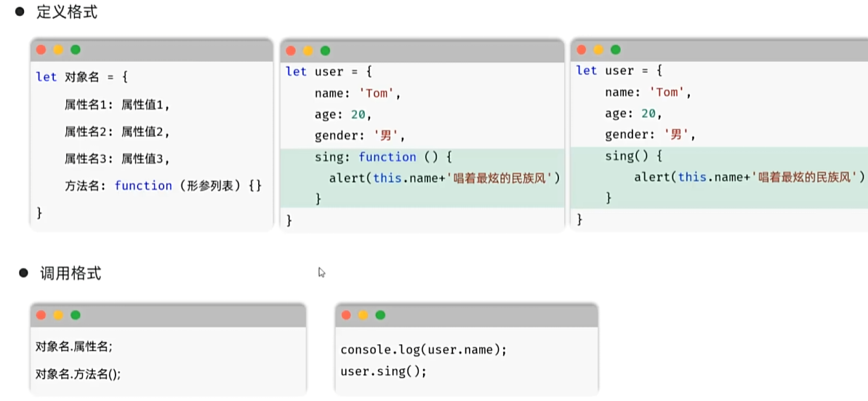Click the line '属性名2: 属性值2,'
The width and height of the screenshot is (868, 401).
point(117,132)
